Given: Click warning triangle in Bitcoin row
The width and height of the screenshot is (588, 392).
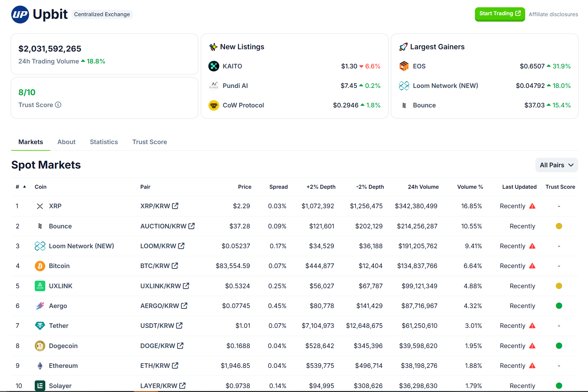Looking at the screenshot, I should pyautogui.click(x=532, y=266).
